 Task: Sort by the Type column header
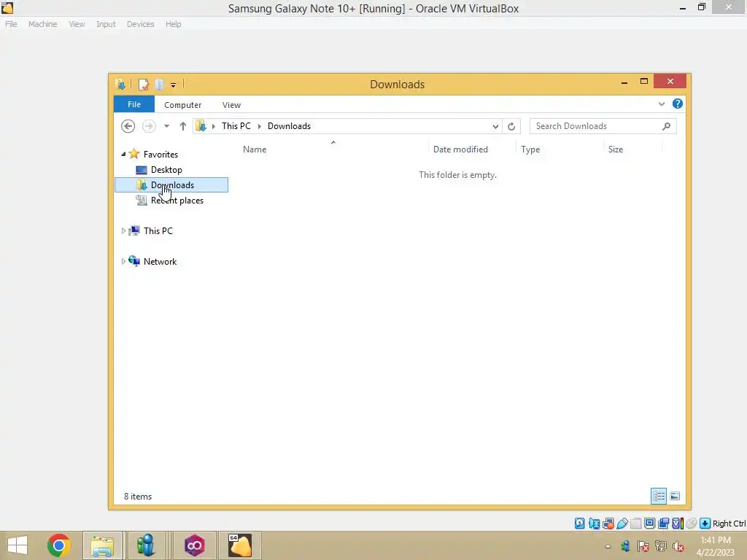point(530,149)
